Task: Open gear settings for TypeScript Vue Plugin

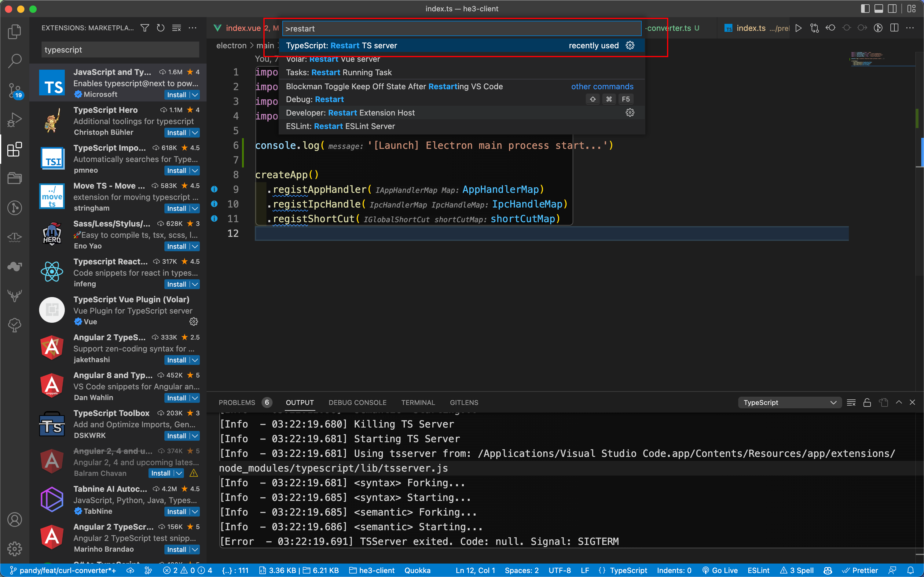Action: pyautogui.click(x=194, y=322)
